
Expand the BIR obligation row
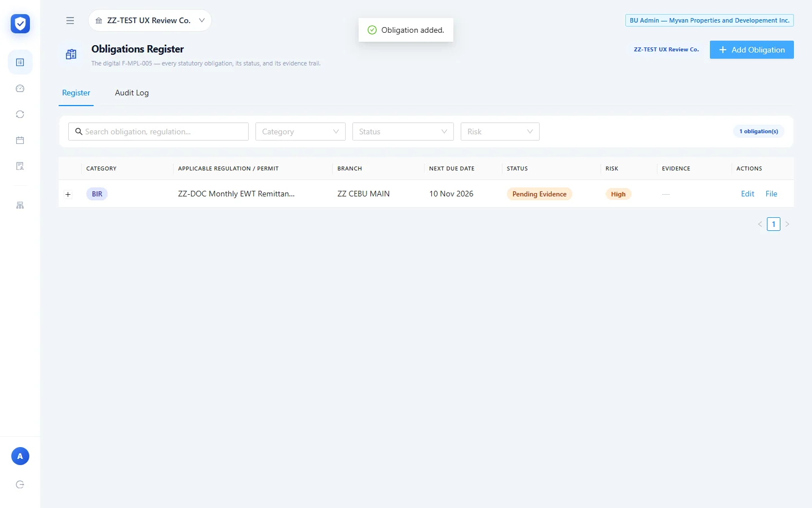[x=68, y=194]
